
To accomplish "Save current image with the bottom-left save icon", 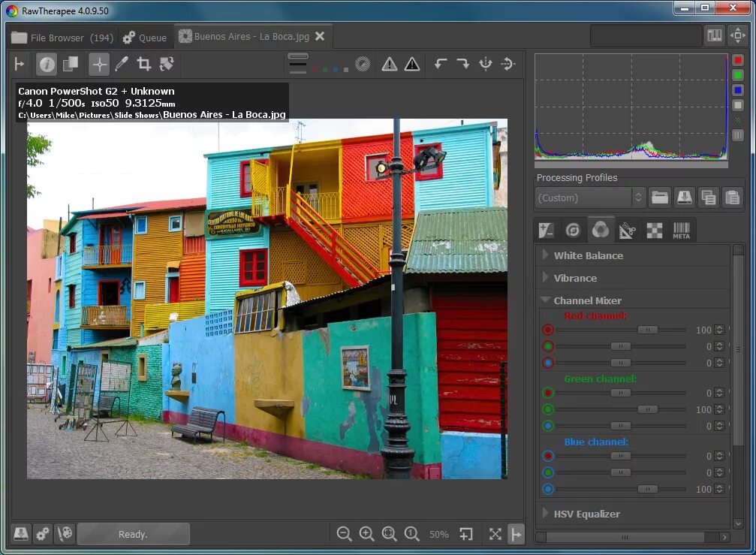I will click(20, 533).
